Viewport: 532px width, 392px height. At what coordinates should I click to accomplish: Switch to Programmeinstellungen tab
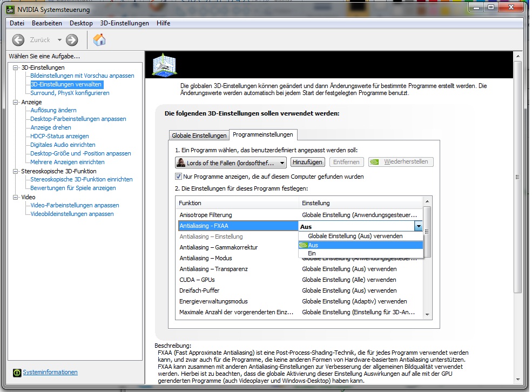(x=263, y=134)
